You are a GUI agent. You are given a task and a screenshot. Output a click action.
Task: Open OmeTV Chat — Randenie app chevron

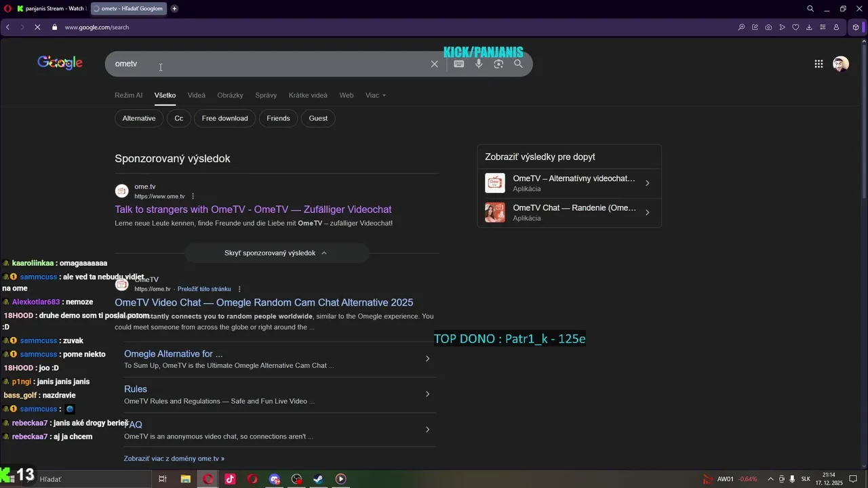(x=647, y=212)
